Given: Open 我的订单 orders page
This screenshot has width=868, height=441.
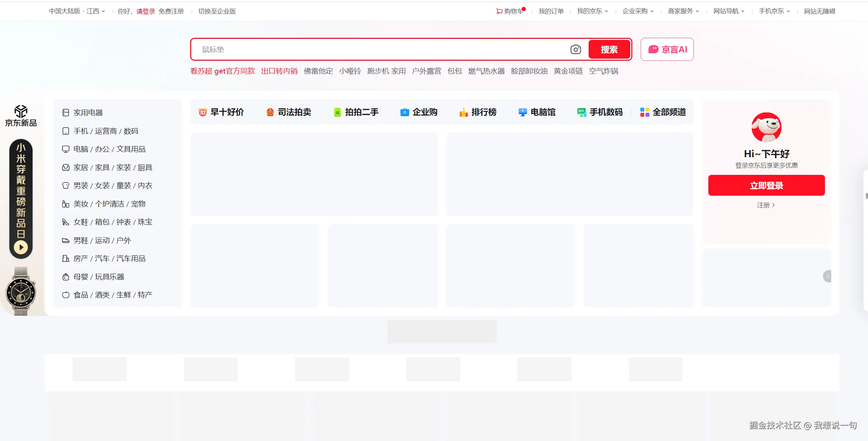Looking at the screenshot, I should point(551,11).
